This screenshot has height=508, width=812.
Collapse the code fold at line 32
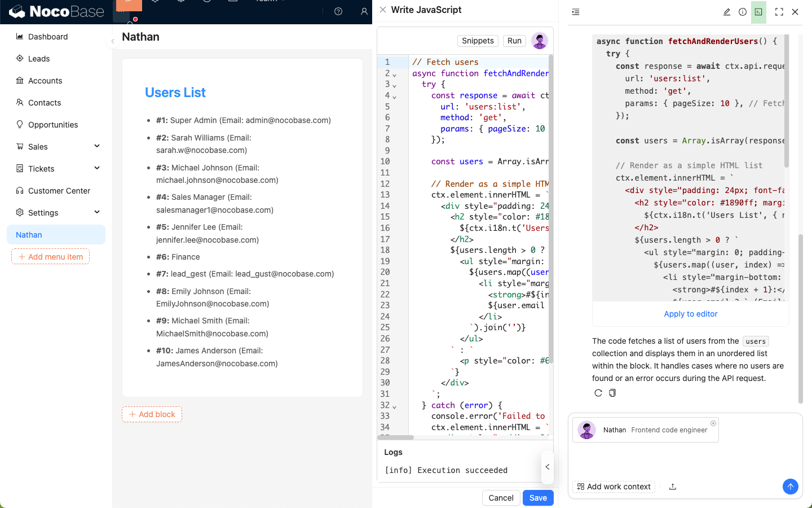pyautogui.click(x=394, y=406)
